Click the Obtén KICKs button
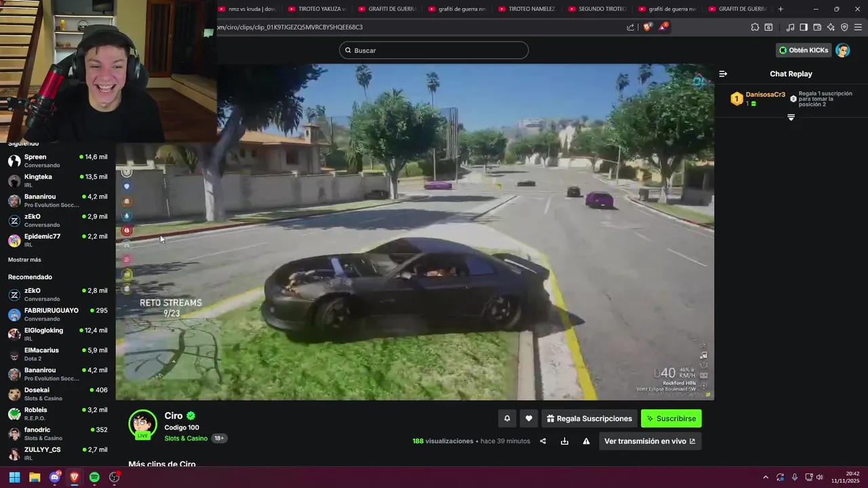This screenshot has width=868, height=488. coord(804,50)
